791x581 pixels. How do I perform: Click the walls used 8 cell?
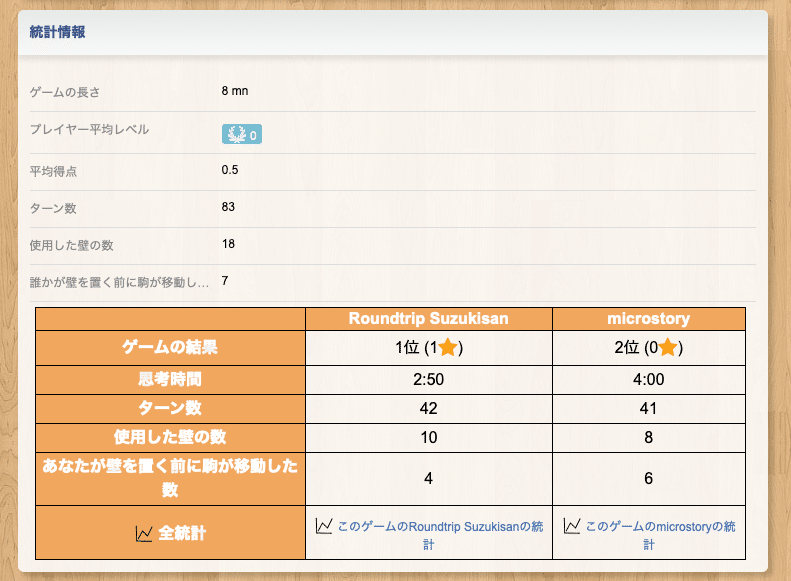(649, 438)
